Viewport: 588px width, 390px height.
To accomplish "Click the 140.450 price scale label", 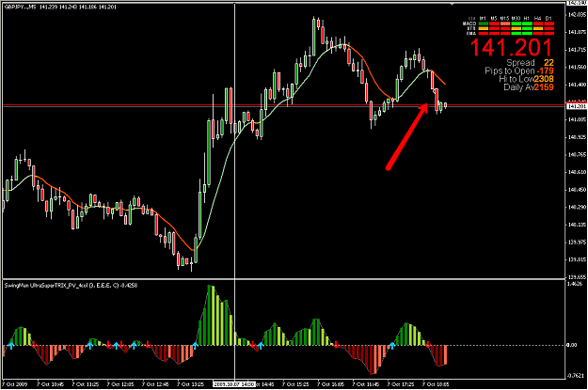I will [577, 190].
